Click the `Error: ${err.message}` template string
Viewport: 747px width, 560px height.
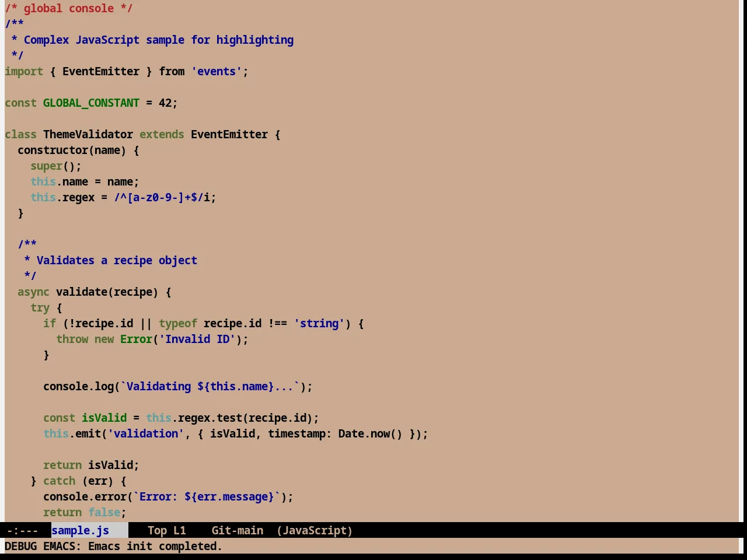click(207, 496)
